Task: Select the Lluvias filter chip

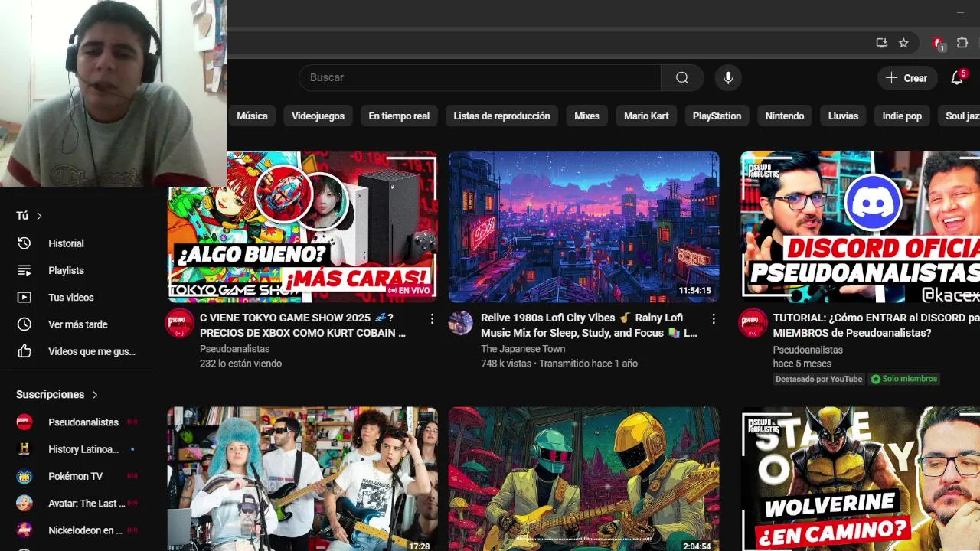Action: point(843,116)
